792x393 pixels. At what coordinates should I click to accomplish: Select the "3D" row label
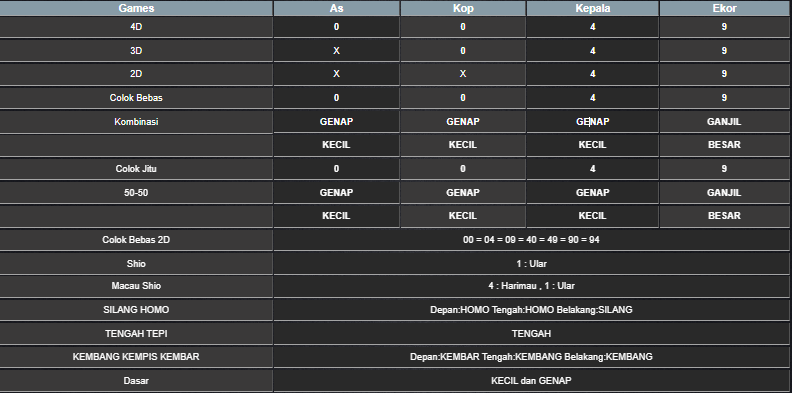[x=136, y=51]
